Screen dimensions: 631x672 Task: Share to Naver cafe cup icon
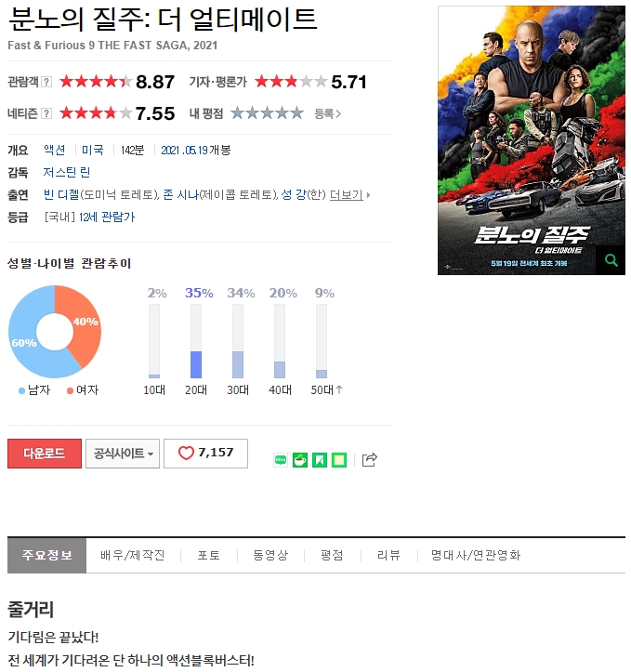(x=300, y=460)
